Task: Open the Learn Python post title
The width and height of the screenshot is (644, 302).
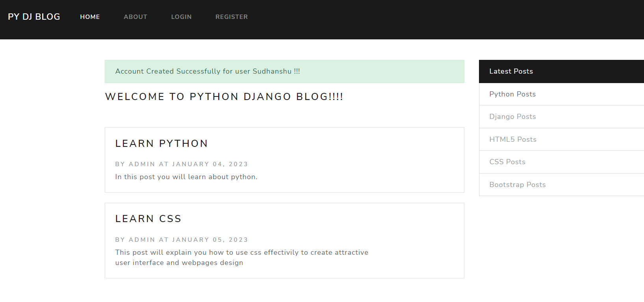Action: point(161,143)
